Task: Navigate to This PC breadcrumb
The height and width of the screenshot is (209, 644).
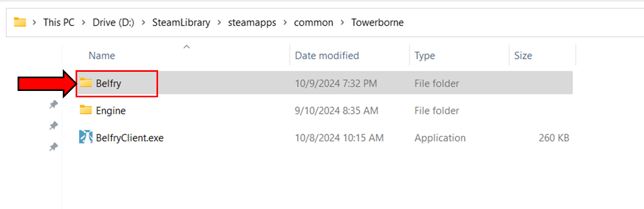Action: click(59, 22)
